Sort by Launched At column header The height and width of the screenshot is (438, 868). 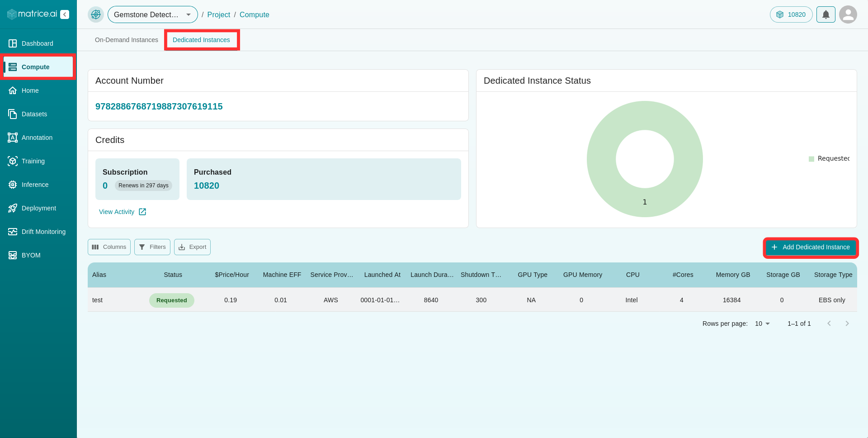(x=382, y=275)
